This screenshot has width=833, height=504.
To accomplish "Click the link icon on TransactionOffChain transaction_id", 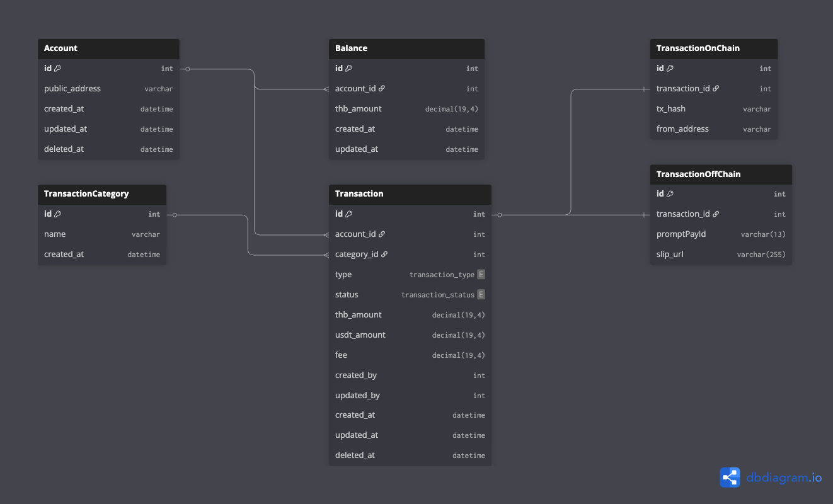I will pos(716,214).
